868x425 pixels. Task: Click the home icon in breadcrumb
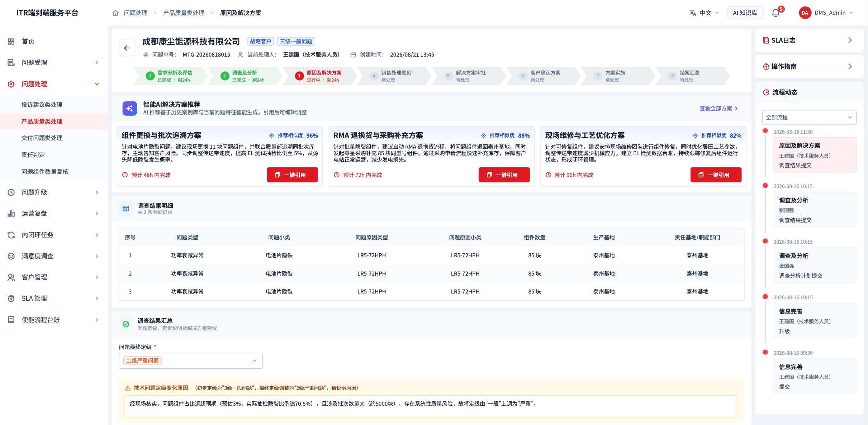click(115, 13)
